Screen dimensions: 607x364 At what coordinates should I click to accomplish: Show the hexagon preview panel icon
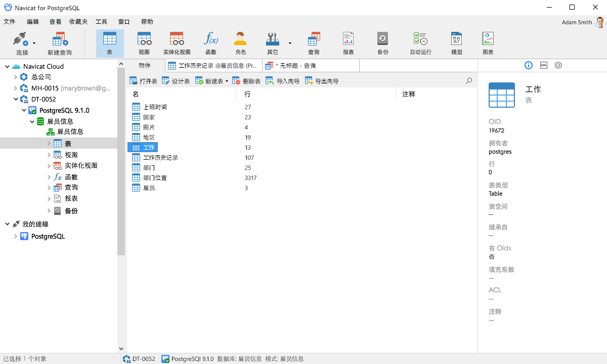(558, 65)
